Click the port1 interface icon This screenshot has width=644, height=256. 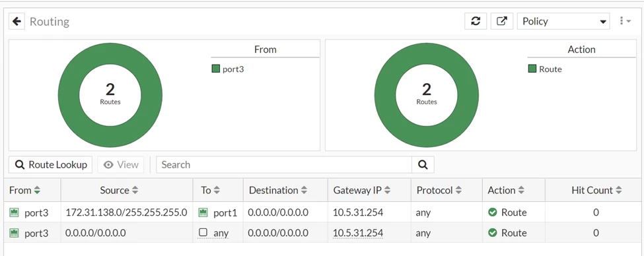[203, 212]
